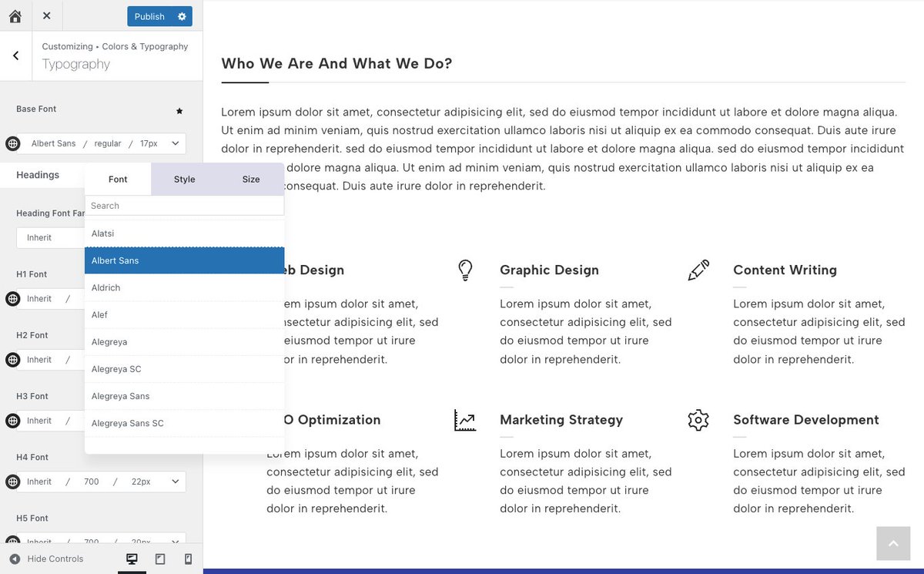Switch to the Size tab
This screenshot has width=924, height=574.
pos(251,179)
